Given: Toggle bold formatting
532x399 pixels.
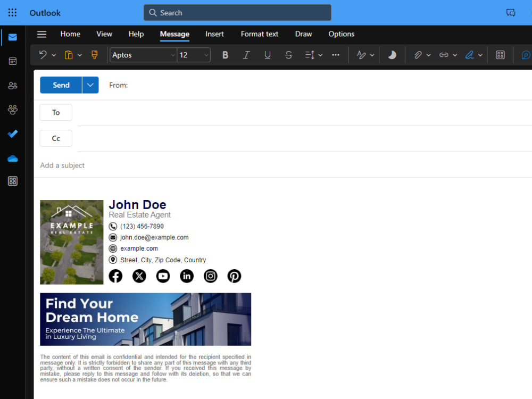Looking at the screenshot, I should (225, 55).
